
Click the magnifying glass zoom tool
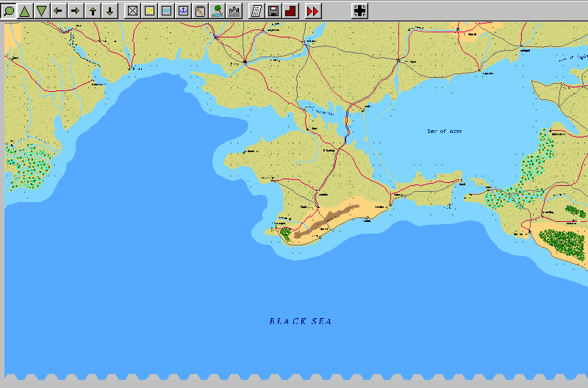(x=9, y=11)
